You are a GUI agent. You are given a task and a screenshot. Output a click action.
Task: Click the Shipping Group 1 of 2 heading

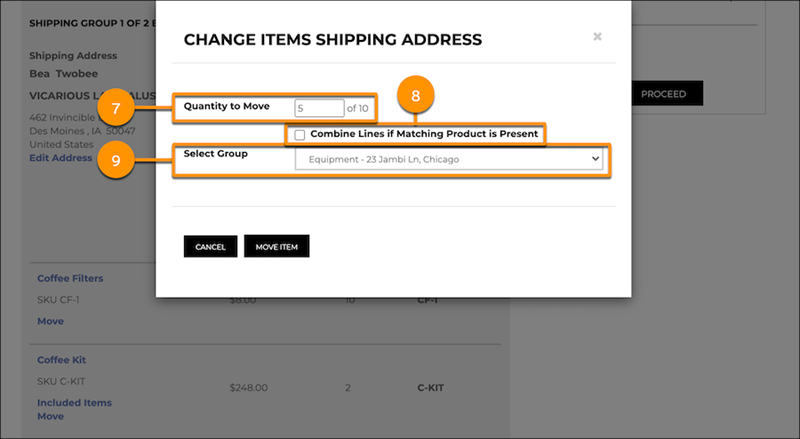[90, 20]
